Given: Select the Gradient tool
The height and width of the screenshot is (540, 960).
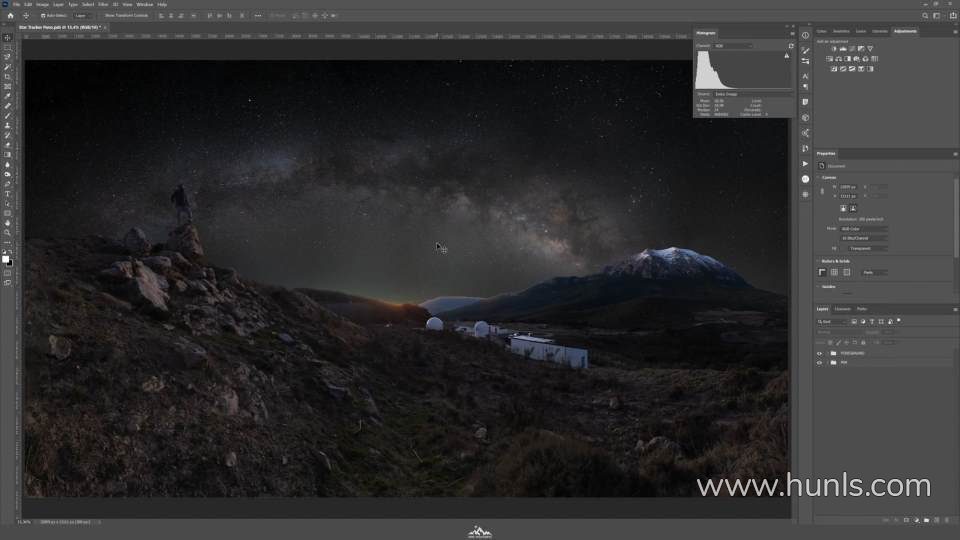Looking at the screenshot, I should [x=7, y=155].
